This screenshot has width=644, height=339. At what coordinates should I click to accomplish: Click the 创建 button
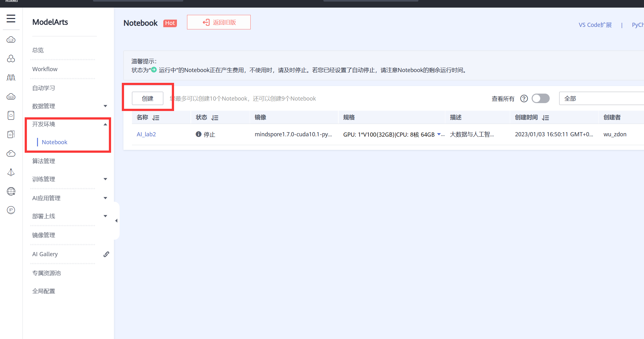coord(147,98)
